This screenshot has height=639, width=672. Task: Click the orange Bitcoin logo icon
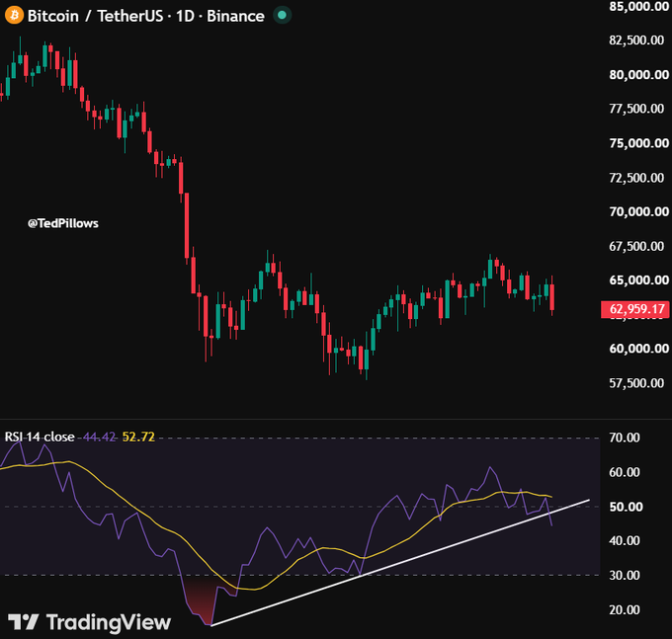point(14,16)
